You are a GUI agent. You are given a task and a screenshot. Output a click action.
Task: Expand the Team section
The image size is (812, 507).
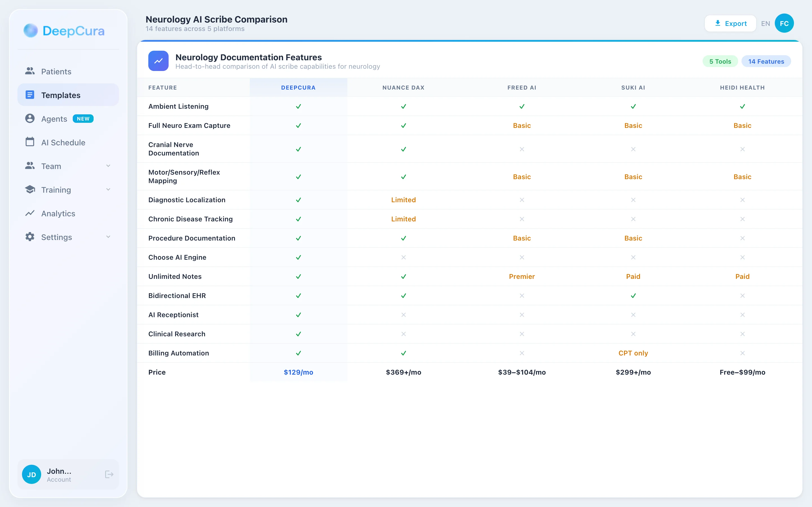click(108, 166)
